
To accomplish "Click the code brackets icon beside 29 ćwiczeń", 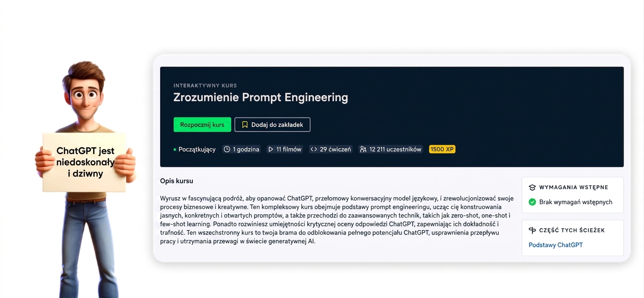I will tap(314, 149).
